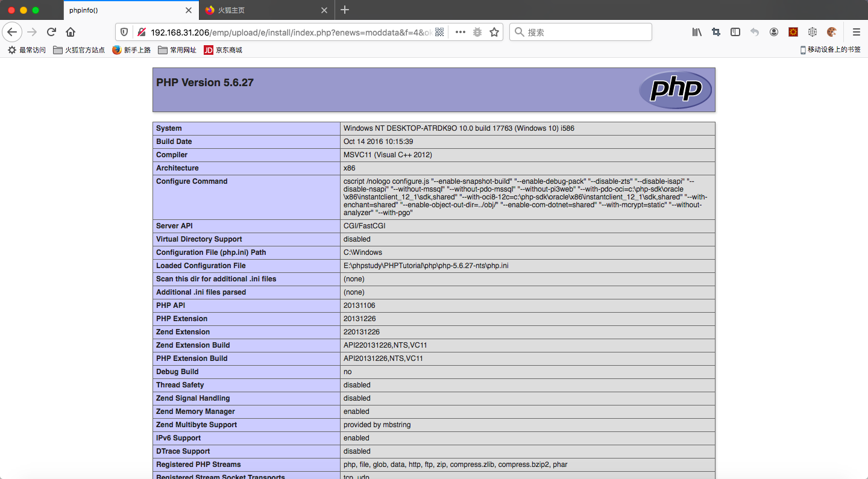Image resolution: width=868 pixels, height=479 pixels.
Task: Open the red sun extension icon
Action: tap(793, 32)
